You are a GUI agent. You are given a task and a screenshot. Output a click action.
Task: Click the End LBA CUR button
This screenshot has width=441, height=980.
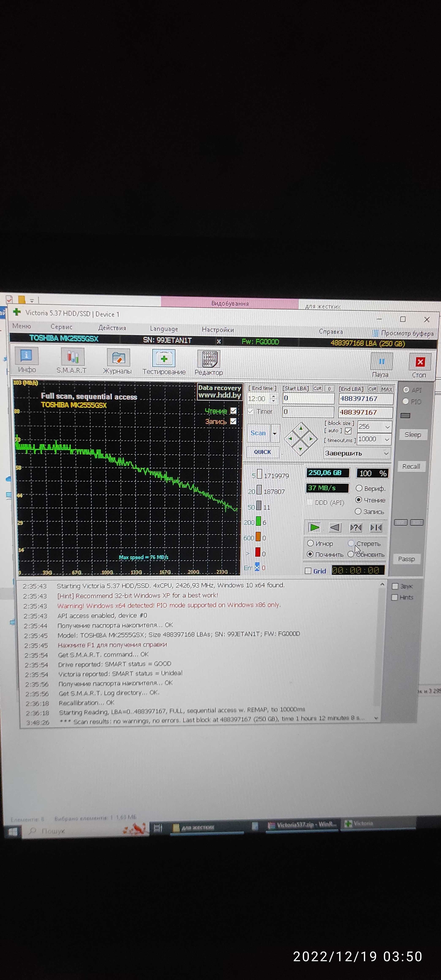(373, 389)
